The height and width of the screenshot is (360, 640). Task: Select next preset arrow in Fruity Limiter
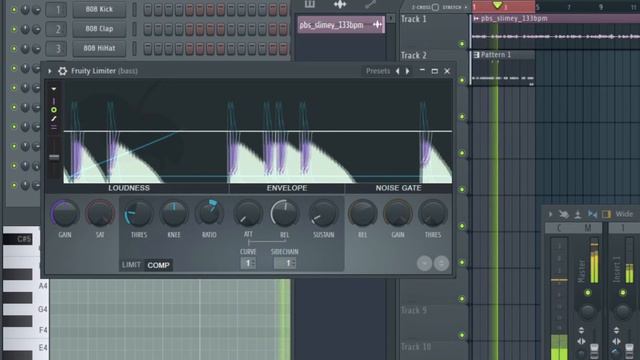coord(407,71)
